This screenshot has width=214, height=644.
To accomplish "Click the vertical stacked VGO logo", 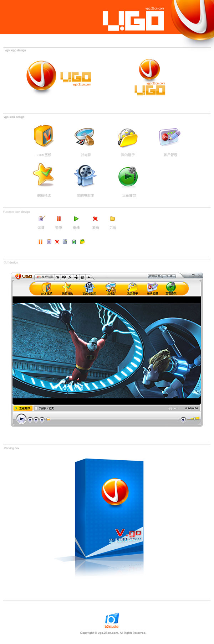I will pyautogui.click(x=150, y=77).
